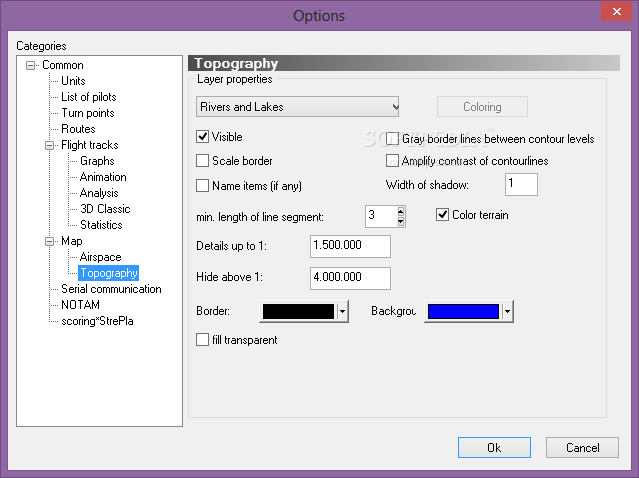Click the Hide above 1 field

click(x=350, y=278)
